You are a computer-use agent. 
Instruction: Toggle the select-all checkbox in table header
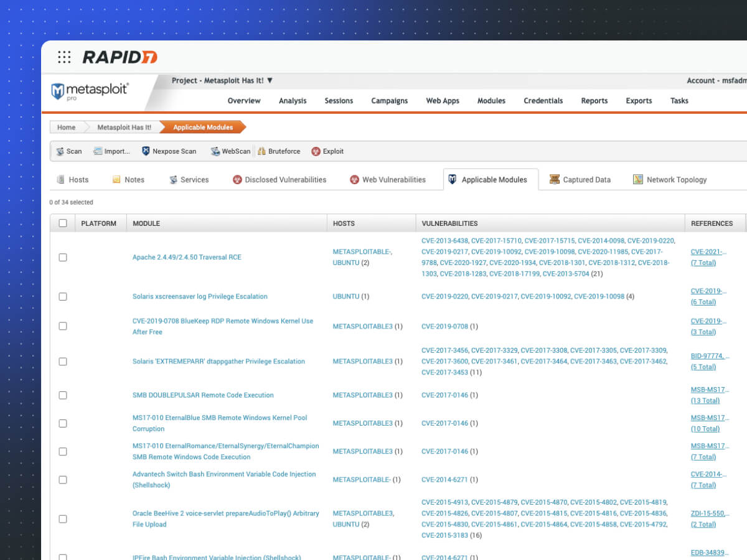pos(63,223)
